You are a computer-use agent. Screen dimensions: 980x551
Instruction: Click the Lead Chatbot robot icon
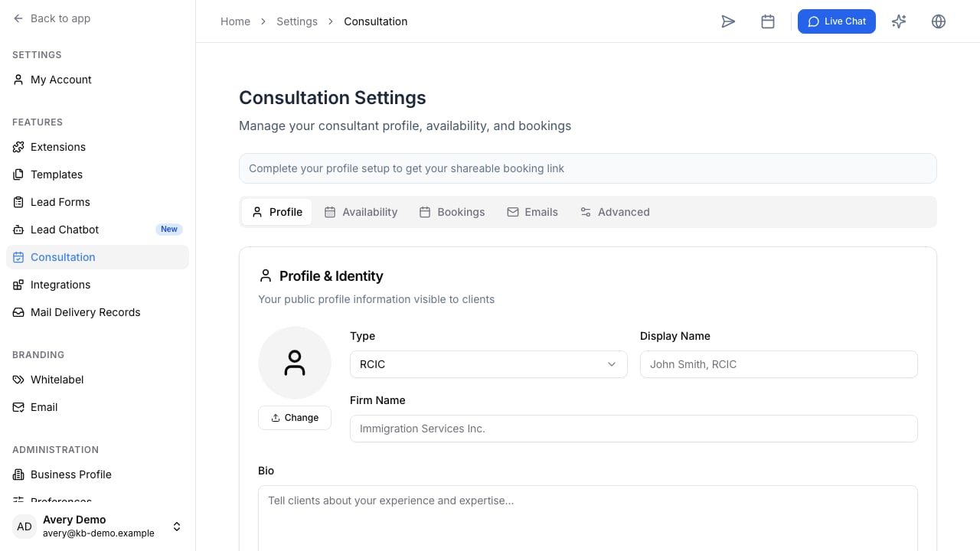pyautogui.click(x=18, y=230)
